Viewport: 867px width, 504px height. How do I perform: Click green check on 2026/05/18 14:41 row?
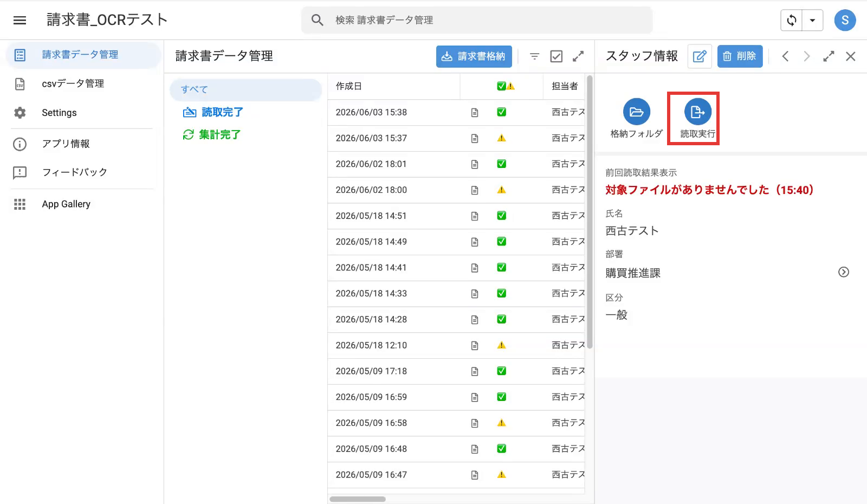click(x=502, y=267)
